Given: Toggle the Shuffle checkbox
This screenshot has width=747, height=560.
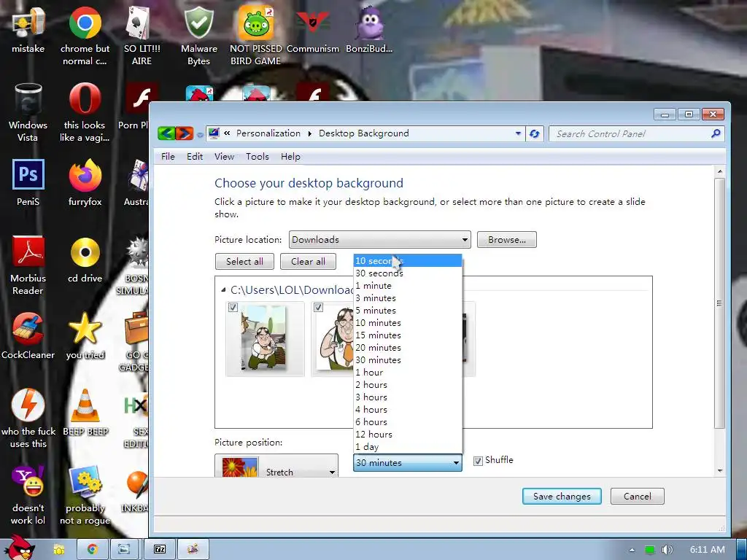Looking at the screenshot, I should (x=478, y=461).
